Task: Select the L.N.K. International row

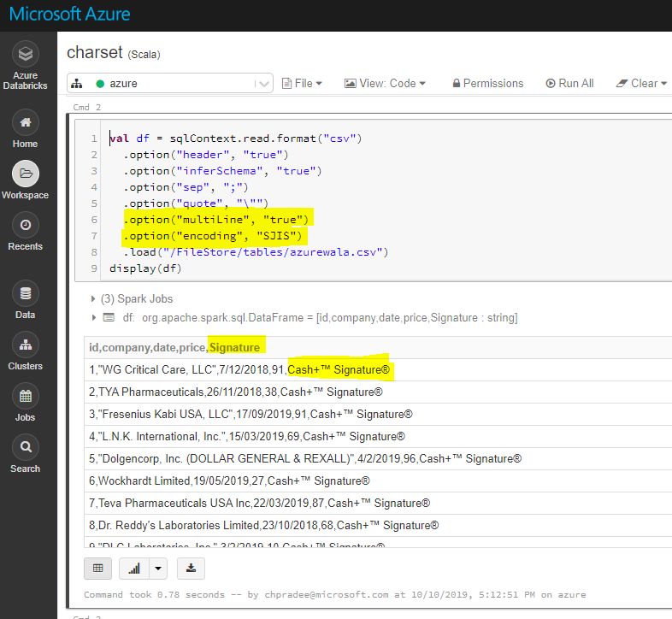Action: pos(378,436)
